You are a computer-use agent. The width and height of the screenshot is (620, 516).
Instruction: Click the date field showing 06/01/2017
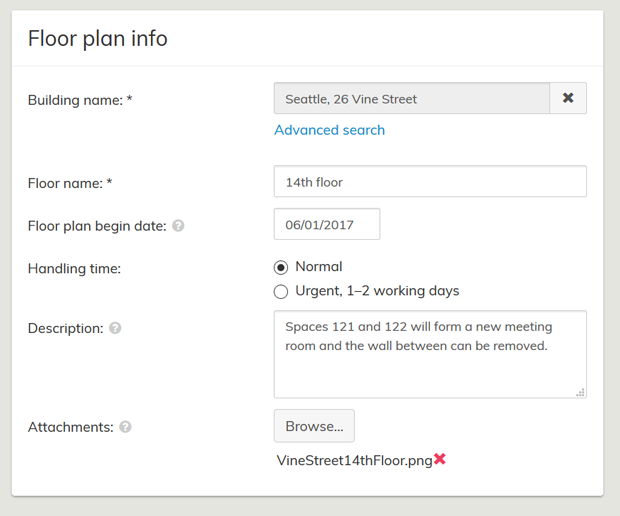[x=327, y=225]
